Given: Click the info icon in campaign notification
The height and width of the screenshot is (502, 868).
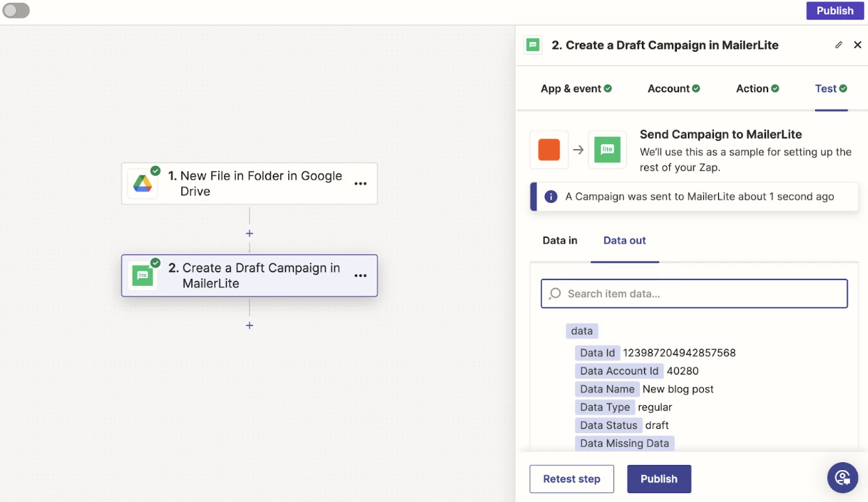Looking at the screenshot, I should (x=551, y=197).
